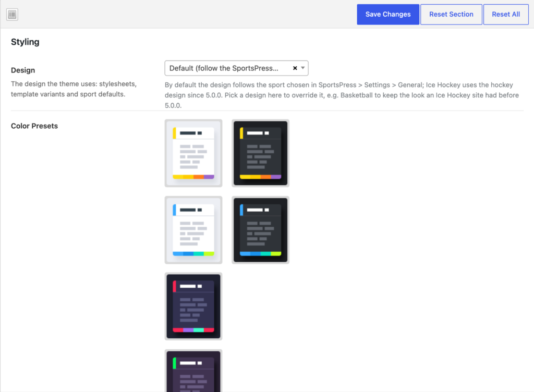
Task: Expand the Design dropdown arrow
Action: pyautogui.click(x=303, y=68)
